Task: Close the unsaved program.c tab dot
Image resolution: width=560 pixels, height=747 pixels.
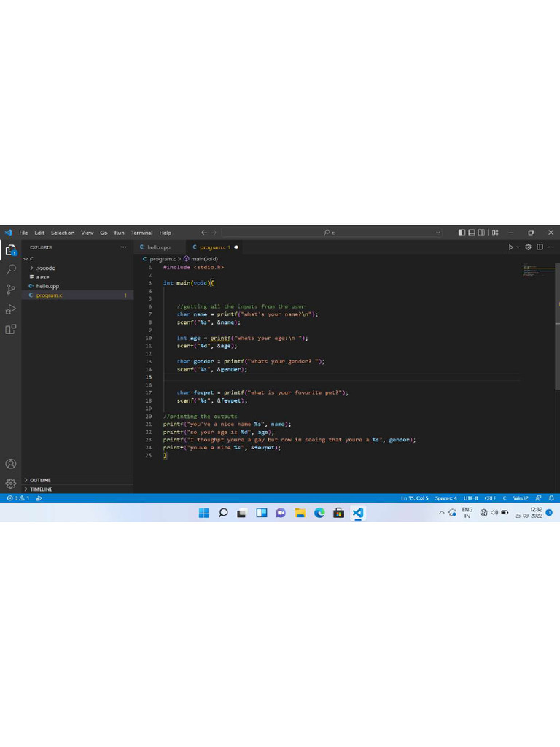Action: pyautogui.click(x=236, y=247)
